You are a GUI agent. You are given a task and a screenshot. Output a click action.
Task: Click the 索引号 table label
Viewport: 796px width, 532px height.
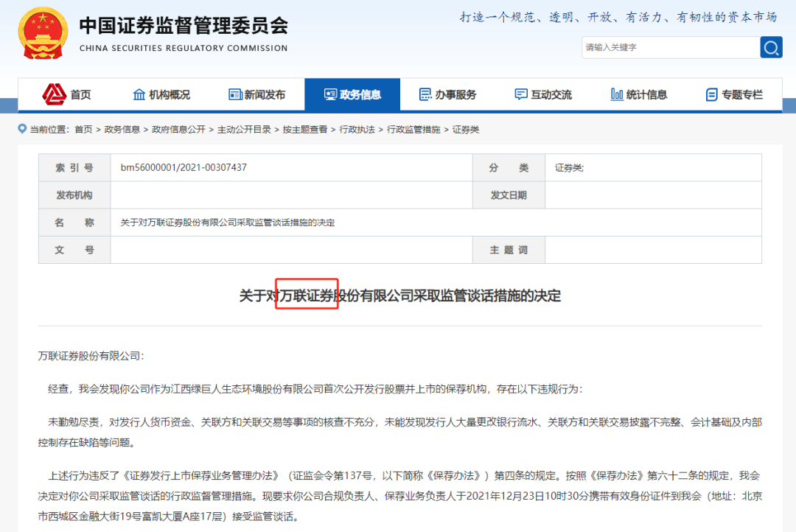tap(74, 168)
